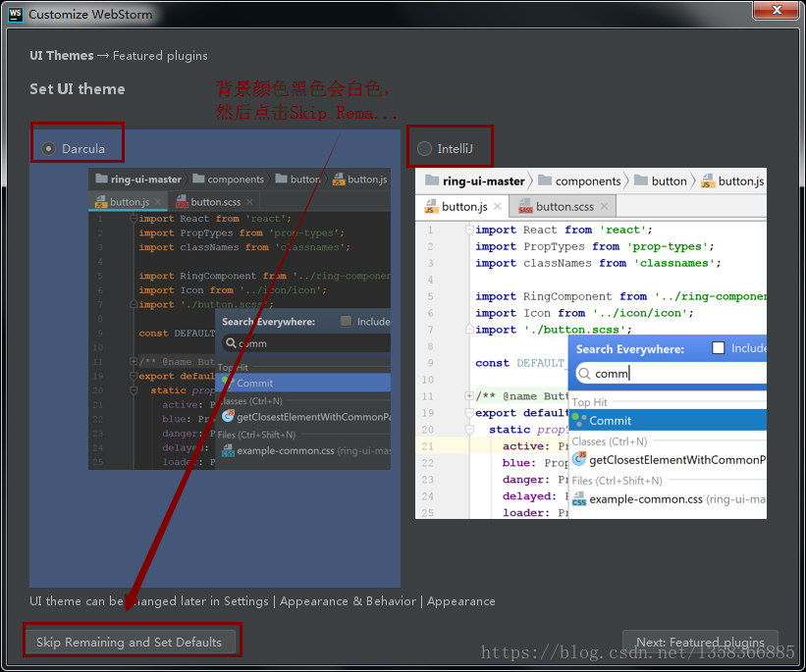806x672 pixels.
Task: Click the Darcula theme preview thumbnail
Action: pyautogui.click(x=240, y=319)
